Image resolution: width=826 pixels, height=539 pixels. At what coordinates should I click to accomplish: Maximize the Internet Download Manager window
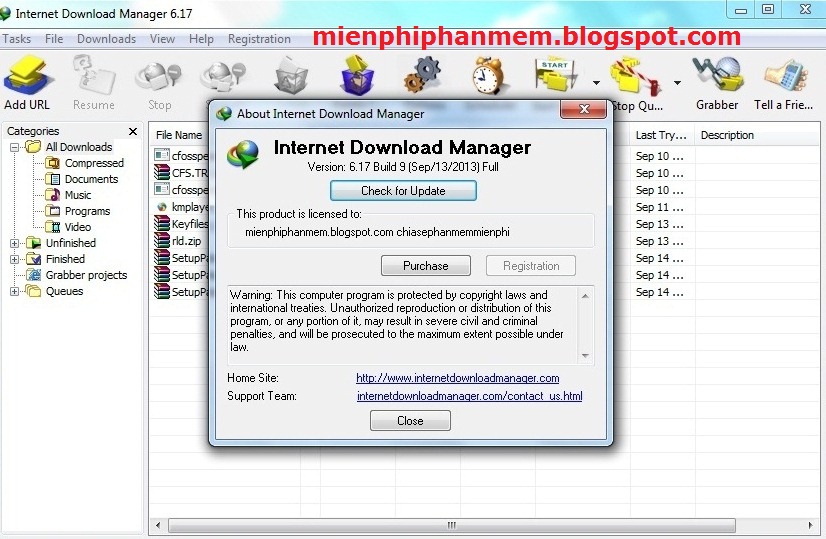pyautogui.click(x=768, y=9)
